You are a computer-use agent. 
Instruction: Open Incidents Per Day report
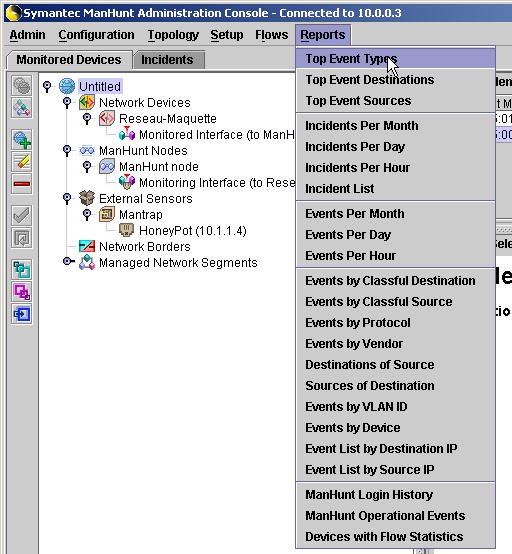coord(395,147)
